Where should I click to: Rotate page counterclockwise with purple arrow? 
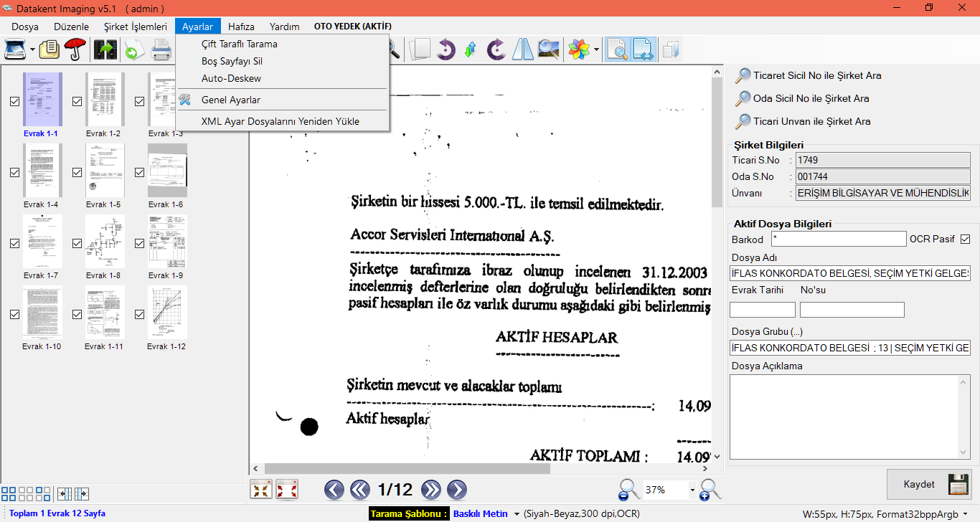[446, 49]
